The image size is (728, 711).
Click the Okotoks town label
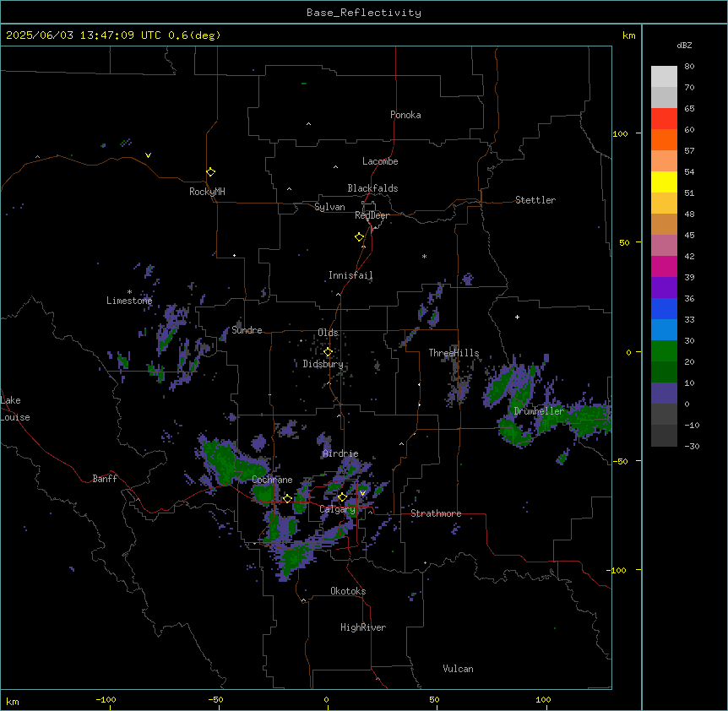click(x=348, y=591)
